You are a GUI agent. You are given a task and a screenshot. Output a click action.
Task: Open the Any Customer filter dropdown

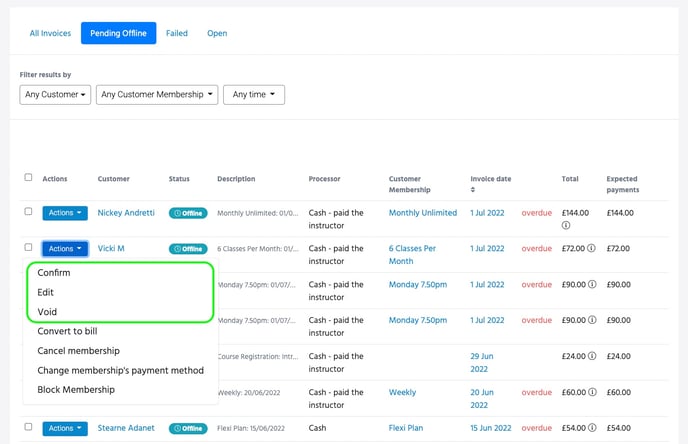point(55,95)
